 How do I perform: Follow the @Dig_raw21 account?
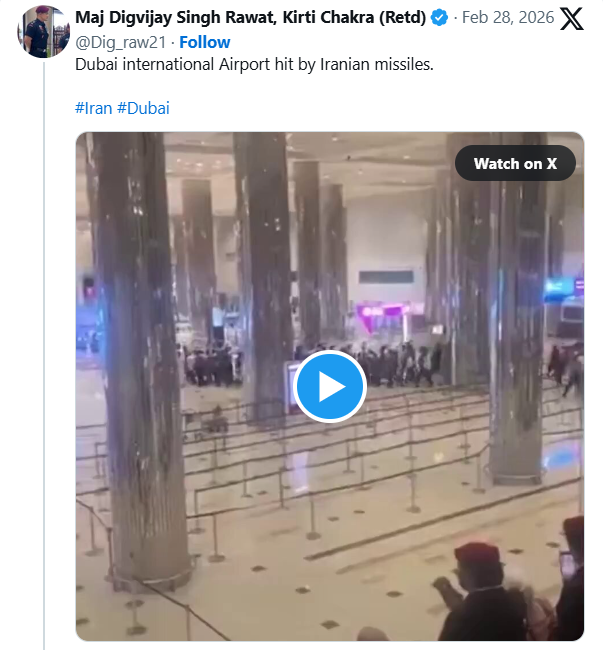(x=205, y=42)
